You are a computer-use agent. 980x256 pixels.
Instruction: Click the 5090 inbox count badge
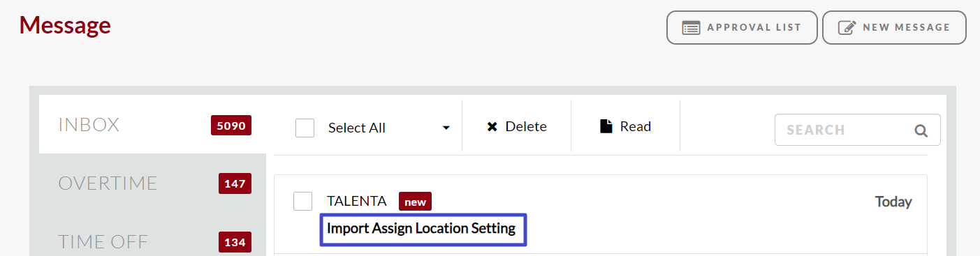tap(231, 126)
